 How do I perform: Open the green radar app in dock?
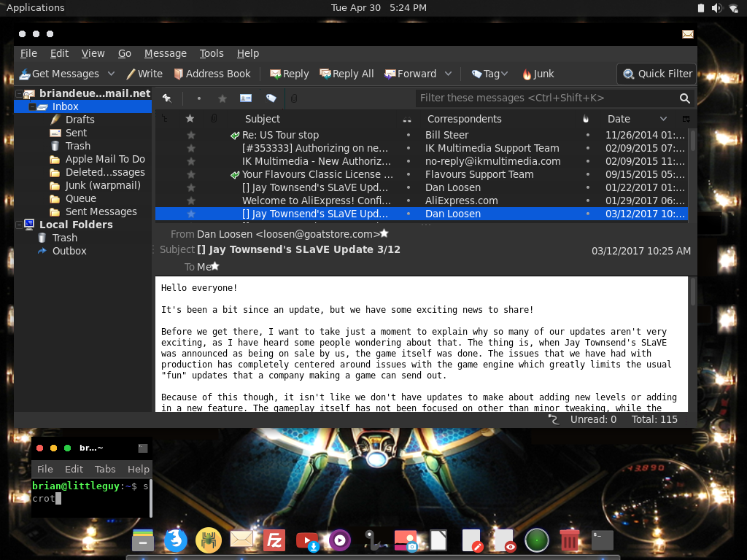pos(537,540)
